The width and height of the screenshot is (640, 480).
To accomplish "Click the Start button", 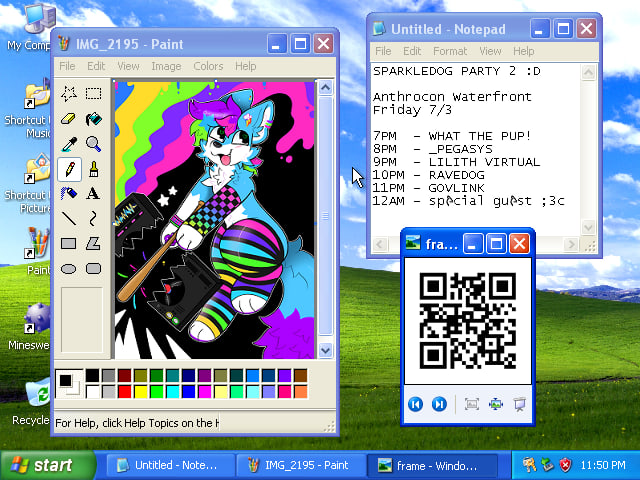I will (47, 465).
